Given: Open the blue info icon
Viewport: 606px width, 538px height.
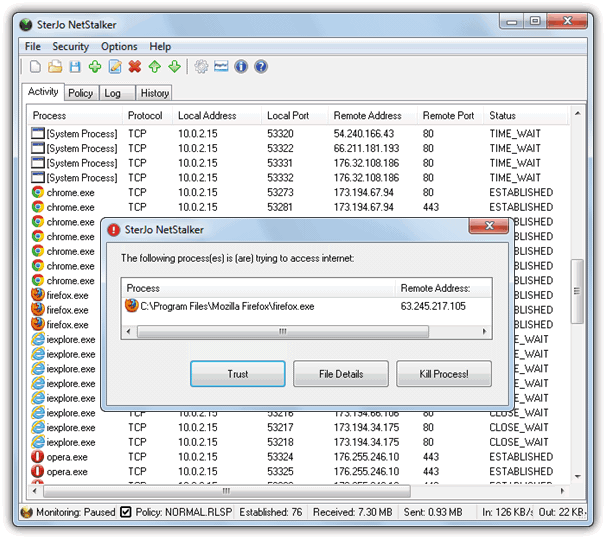Looking at the screenshot, I should tap(241, 66).
